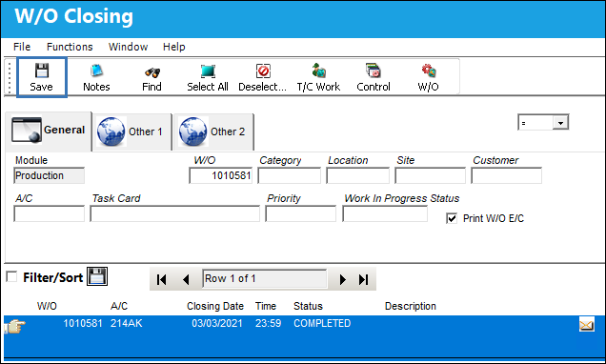Click the Site input field

point(430,175)
